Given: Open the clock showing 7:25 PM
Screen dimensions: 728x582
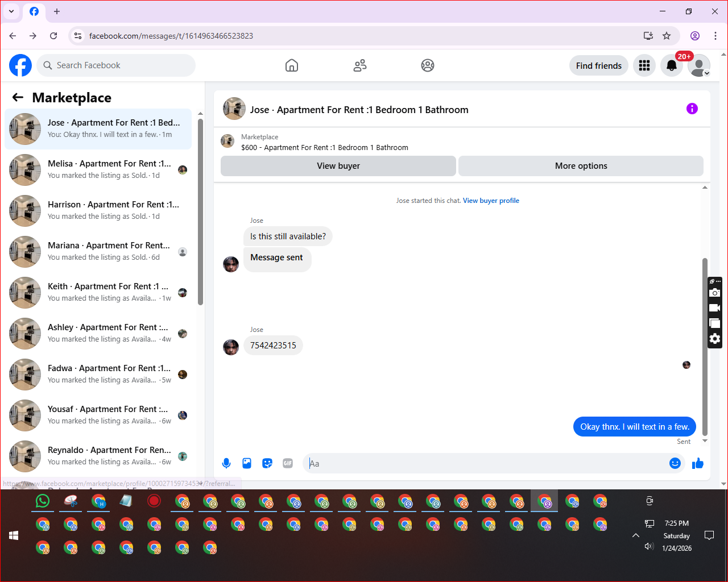Looking at the screenshot, I should point(677,523).
